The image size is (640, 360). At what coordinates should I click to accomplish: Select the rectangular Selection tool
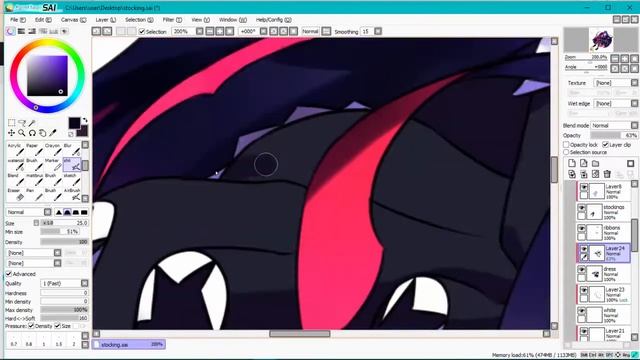pyautogui.click(x=11, y=122)
